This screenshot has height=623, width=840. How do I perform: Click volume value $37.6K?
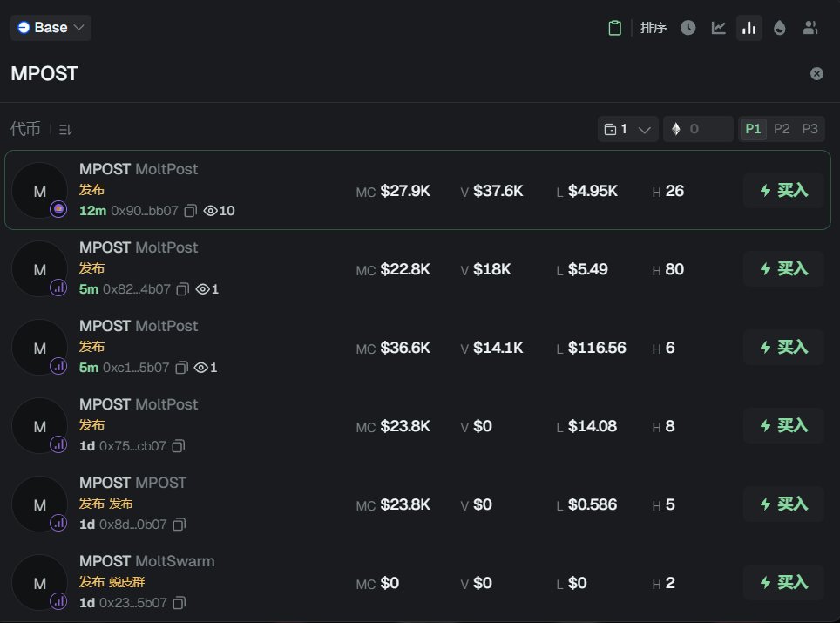[x=498, y=191]
